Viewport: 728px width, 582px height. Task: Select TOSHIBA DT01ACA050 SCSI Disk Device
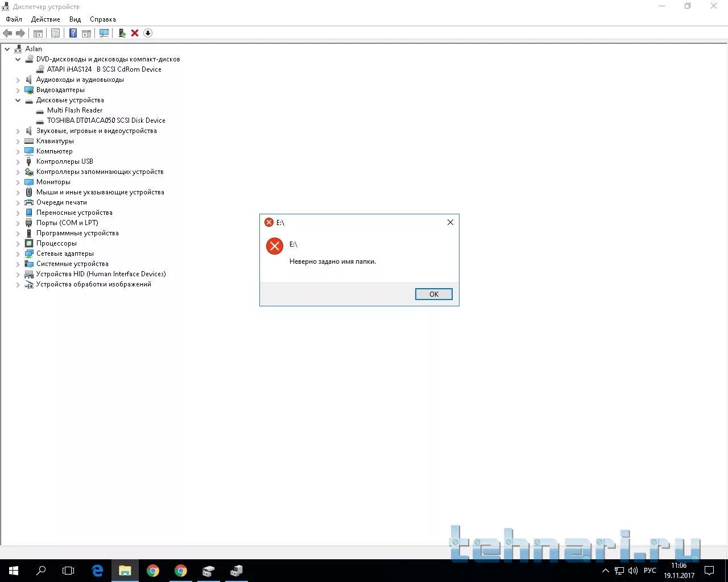[106, 120]
